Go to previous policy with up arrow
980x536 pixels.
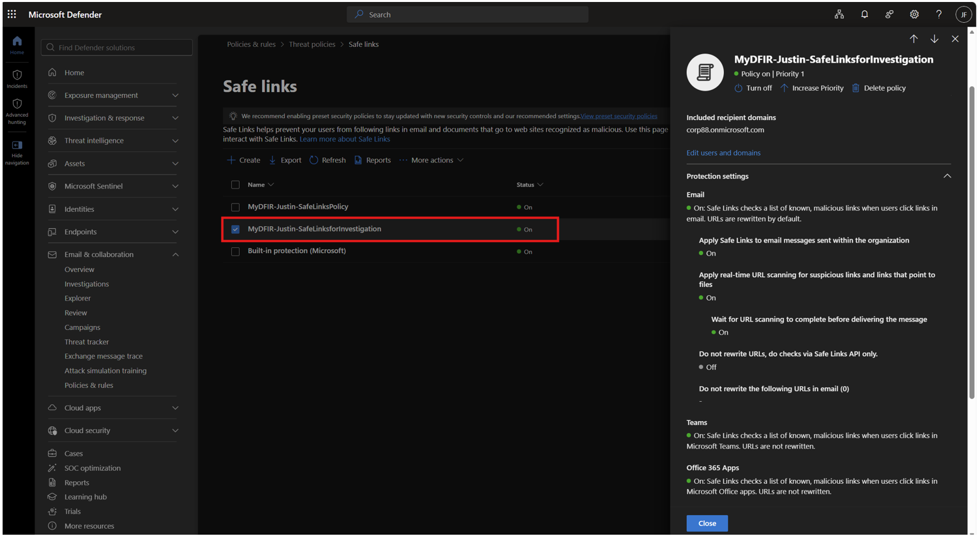pos(914,39)
